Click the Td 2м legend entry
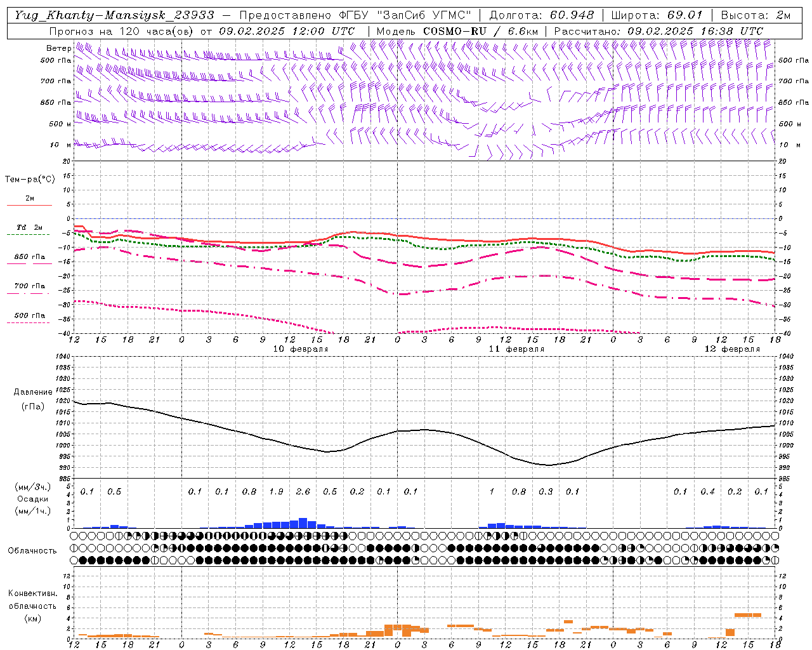The width and height of the screenshot is (812, 650). (x=29, y=227)
